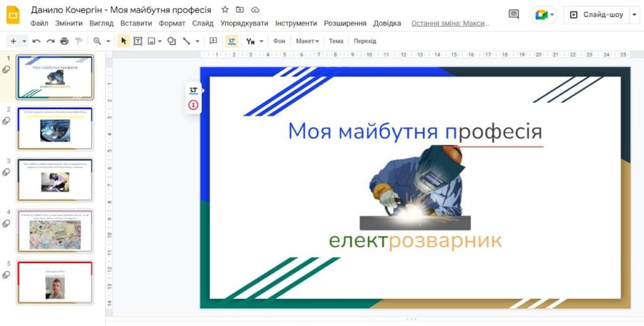The image size is (644, 326).
Task: Click the speaker notes divider handle
Action: (411, 318)
